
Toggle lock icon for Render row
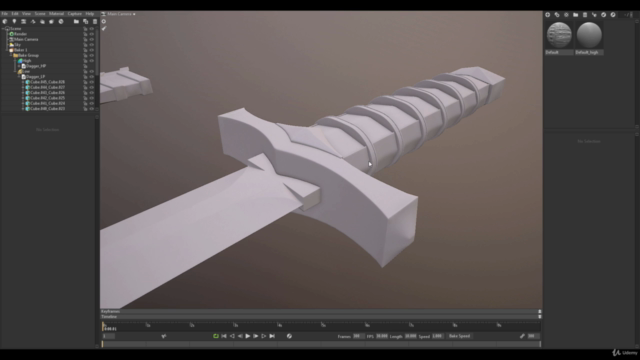[85, 34]
